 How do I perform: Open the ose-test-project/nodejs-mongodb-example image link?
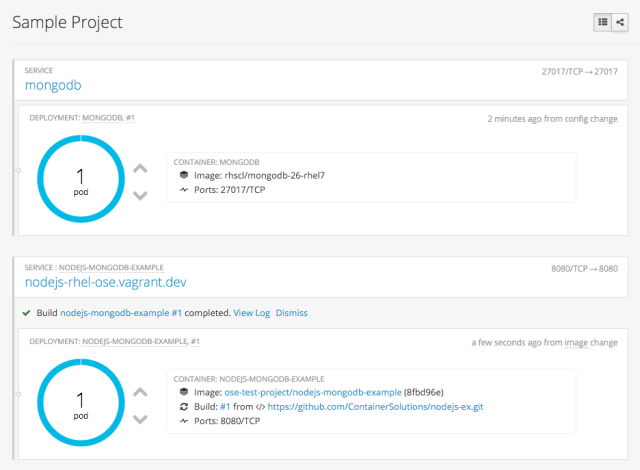313,392
